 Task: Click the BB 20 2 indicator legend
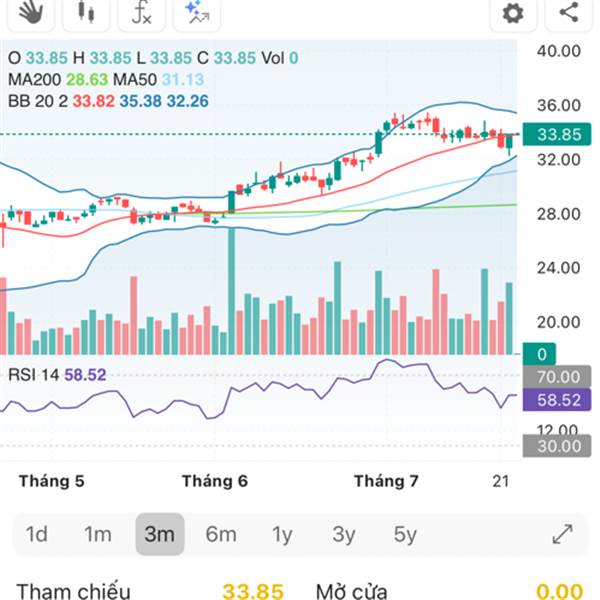coord(108,101)
